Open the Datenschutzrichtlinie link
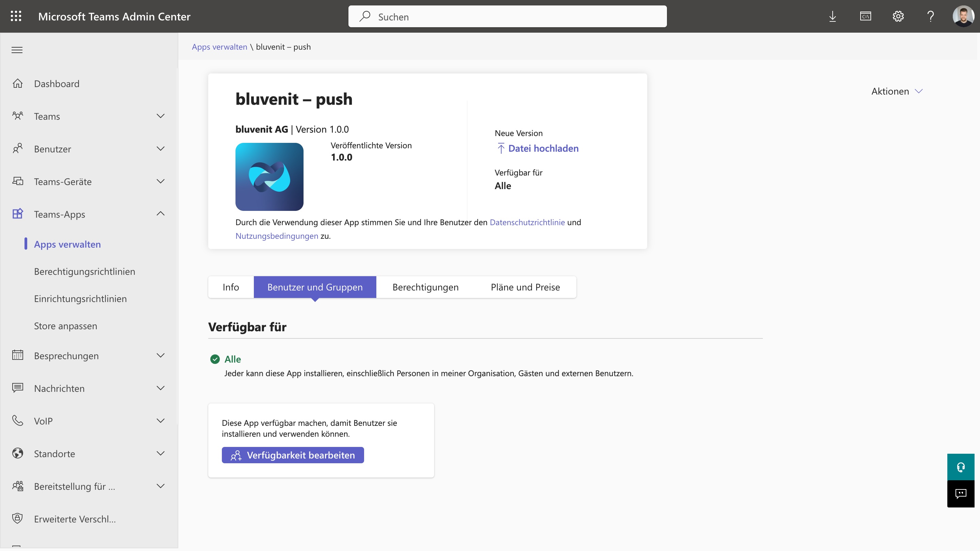The width and height of the screenshot is (980, 551). tap(527, 222)
